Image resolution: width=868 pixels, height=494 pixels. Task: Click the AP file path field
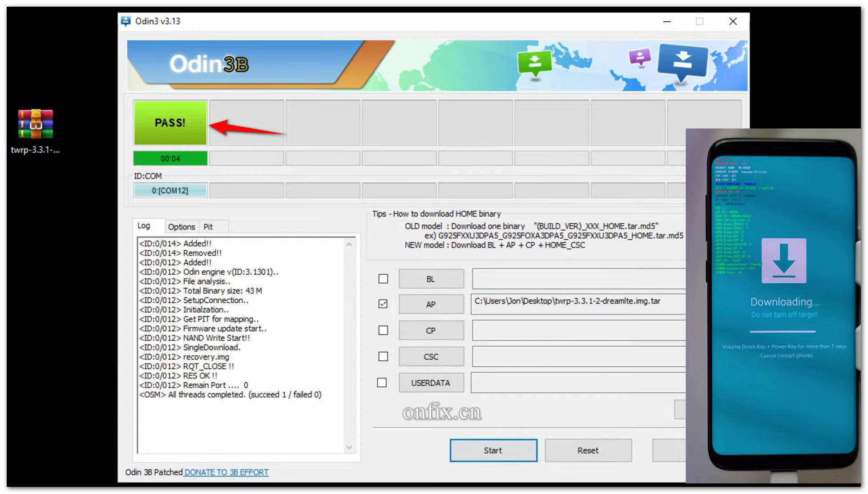click(578, 304)
